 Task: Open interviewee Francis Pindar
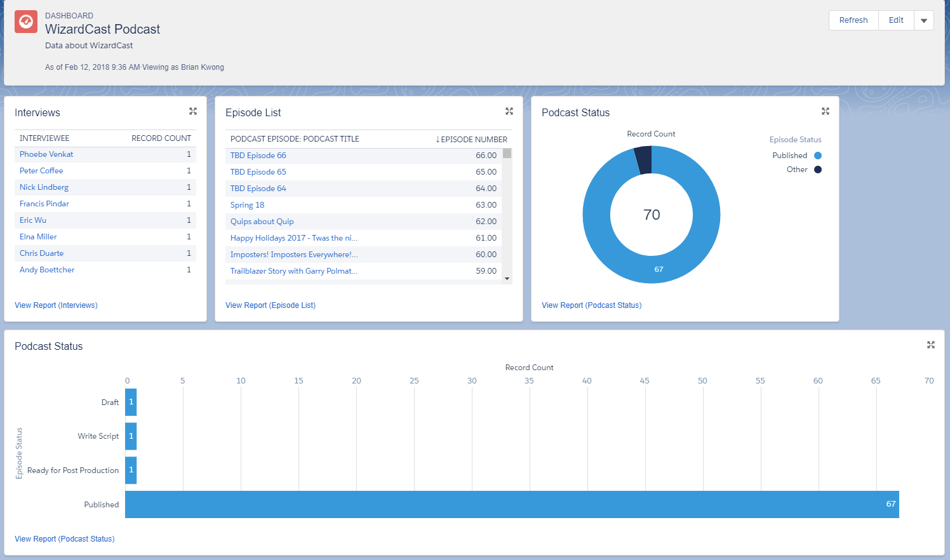coord(44,204)
